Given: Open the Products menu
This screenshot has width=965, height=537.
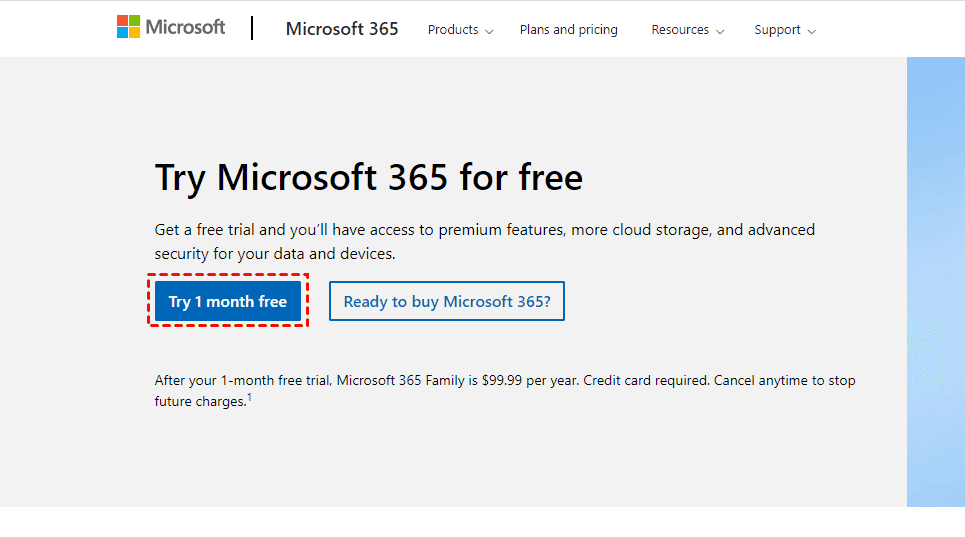Looking at the screenshot, I should [x=453, y=30].
